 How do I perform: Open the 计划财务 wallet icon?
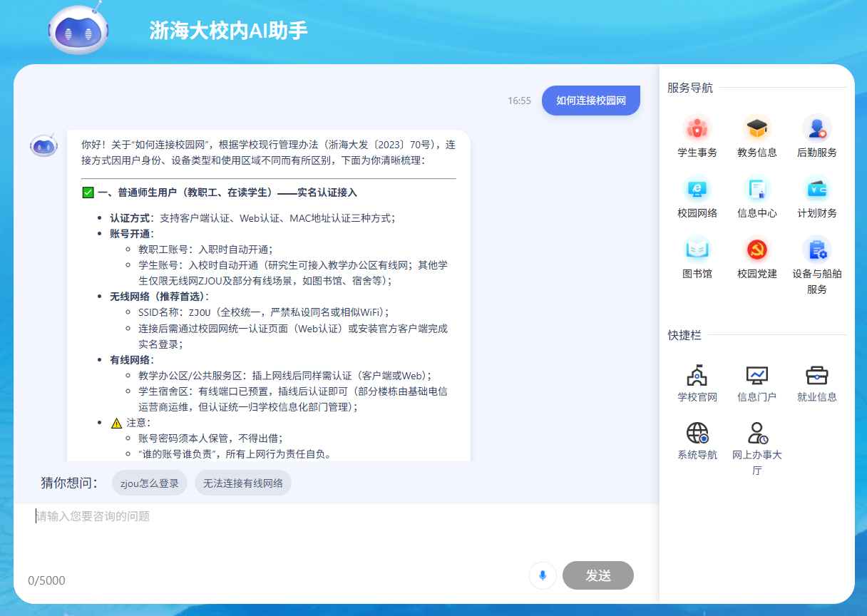(817, 190)
